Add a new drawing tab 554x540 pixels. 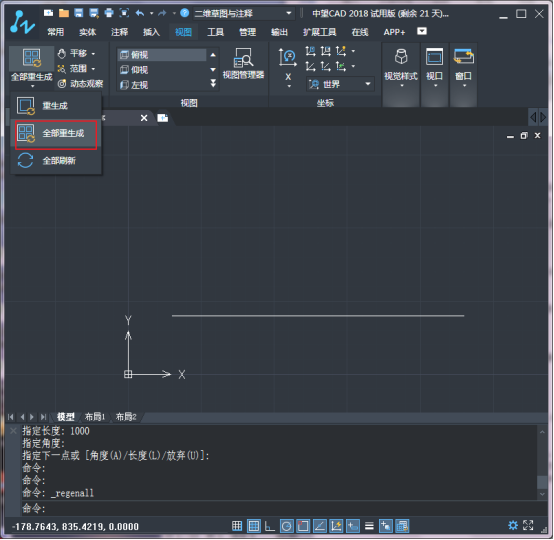pyautogui.click(x=163, y=118)
